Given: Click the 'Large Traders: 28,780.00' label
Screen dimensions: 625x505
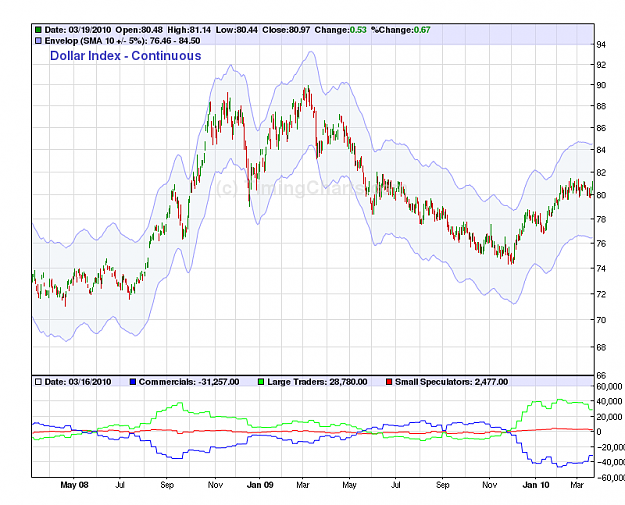Looking at the screenshot, I should pos(317,382).
